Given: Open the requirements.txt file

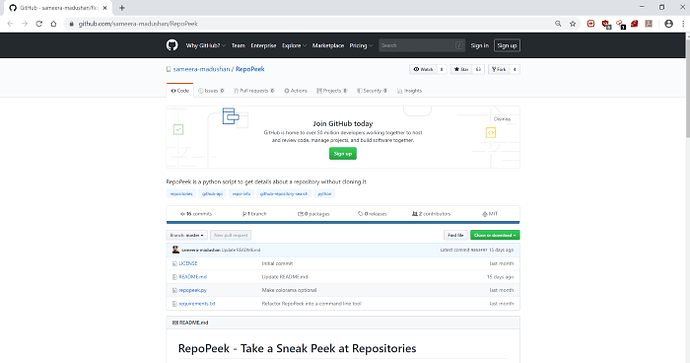Looking at the screenshot, I should click(197, 304).
